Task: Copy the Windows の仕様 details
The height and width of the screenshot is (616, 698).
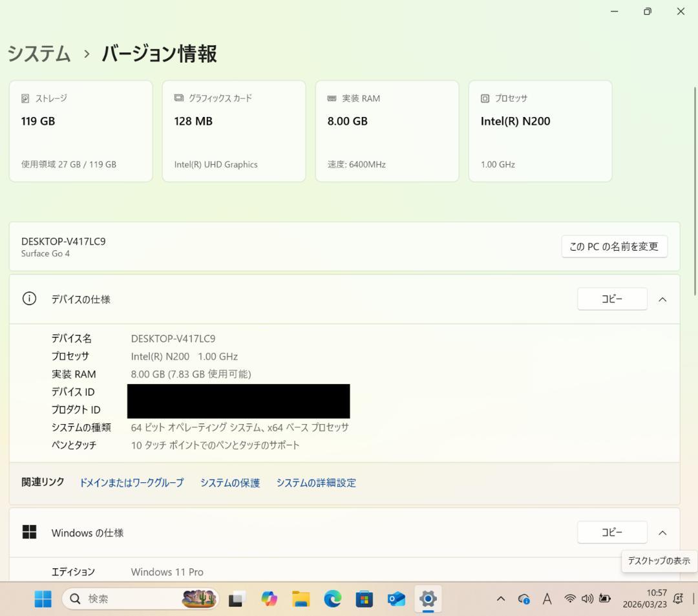Action: tap(612, 533)
